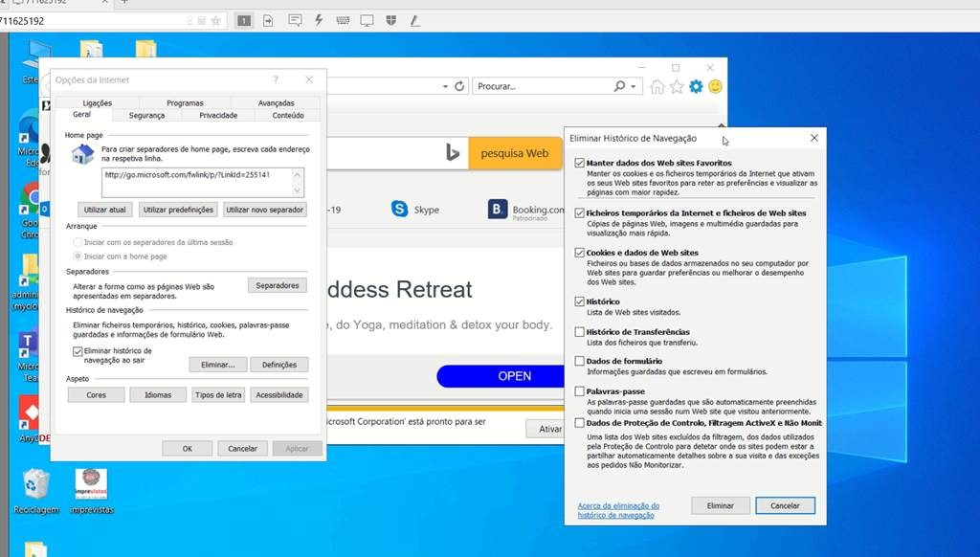
Task: Enable the 'Palavras-passe' checkbox
Action: point(580,391)
